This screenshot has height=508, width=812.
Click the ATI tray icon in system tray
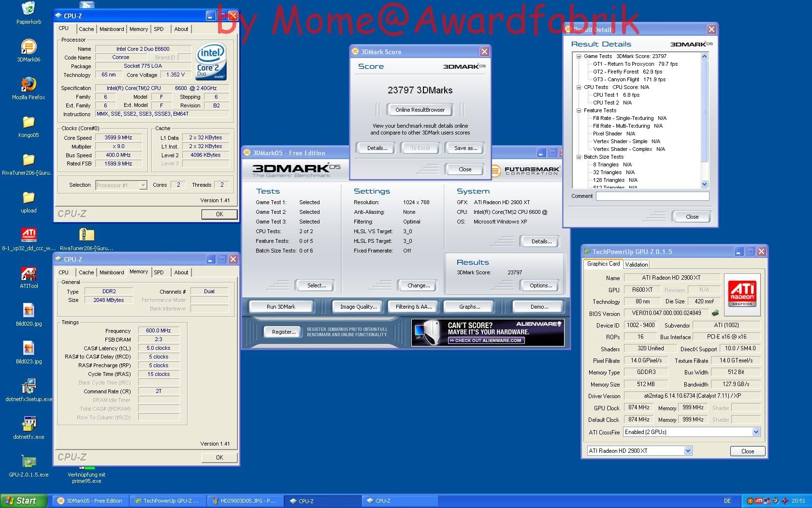(758, 501)
